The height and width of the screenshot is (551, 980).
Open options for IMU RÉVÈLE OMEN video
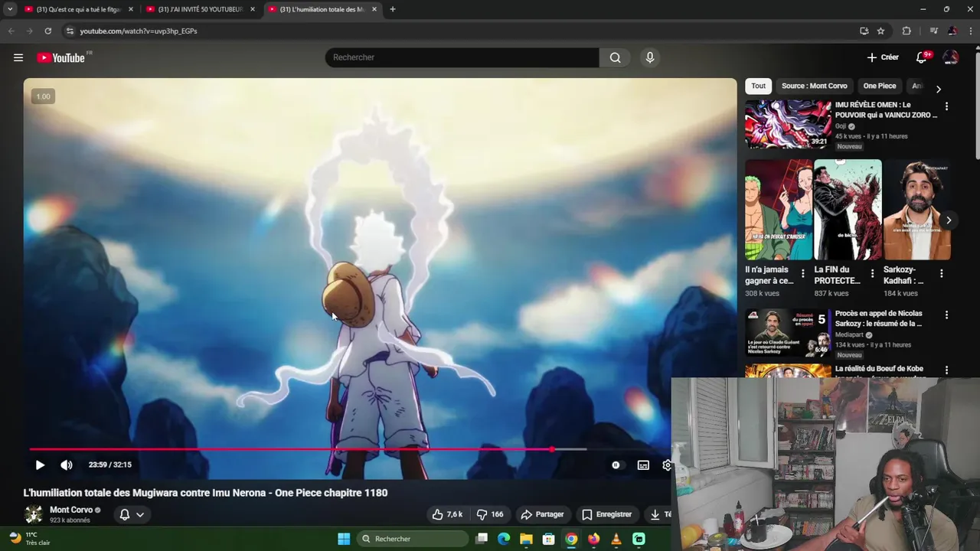(946, 106)
